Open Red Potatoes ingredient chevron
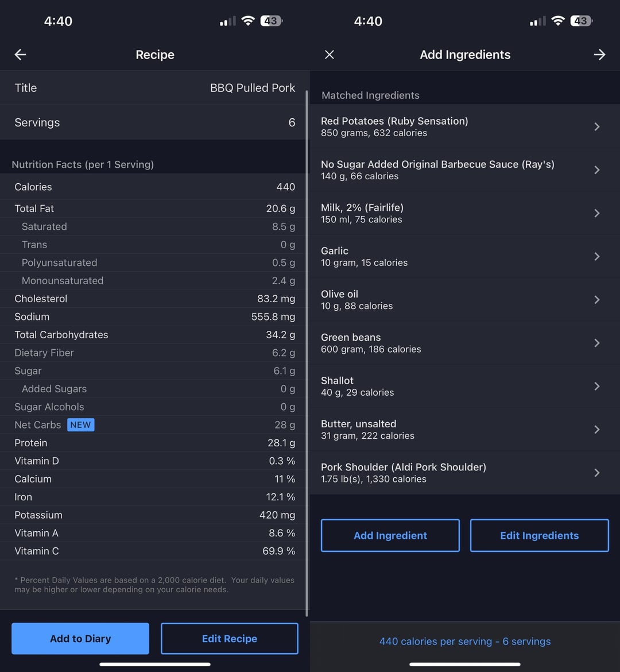 click(x=597, y=127)
